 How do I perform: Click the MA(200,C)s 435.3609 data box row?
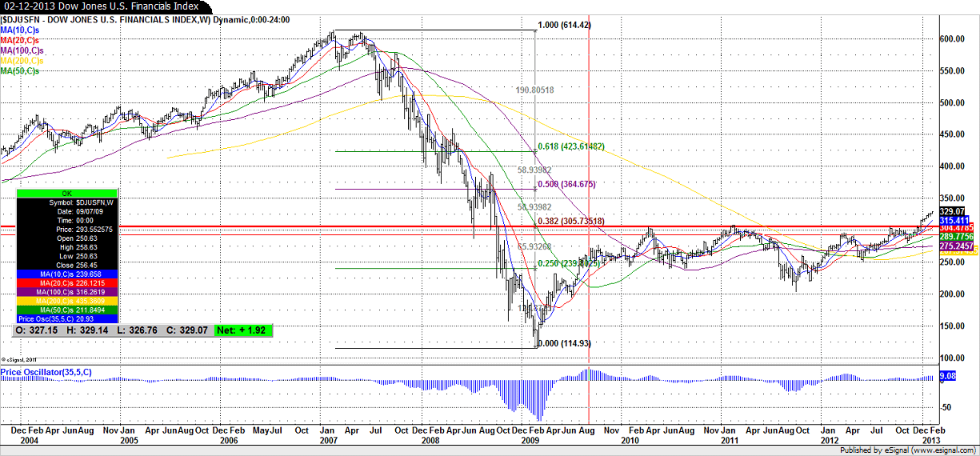point(67,301)
